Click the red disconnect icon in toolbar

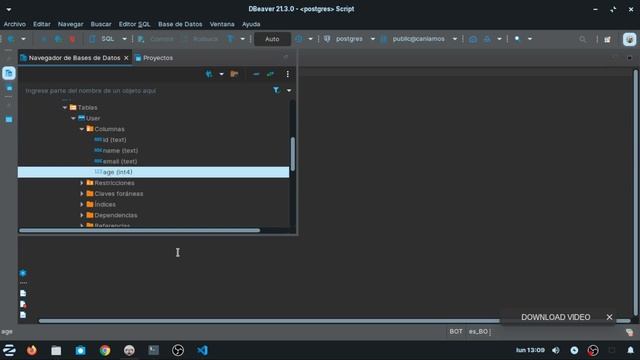pyautogui.click(x=72, y=39)
